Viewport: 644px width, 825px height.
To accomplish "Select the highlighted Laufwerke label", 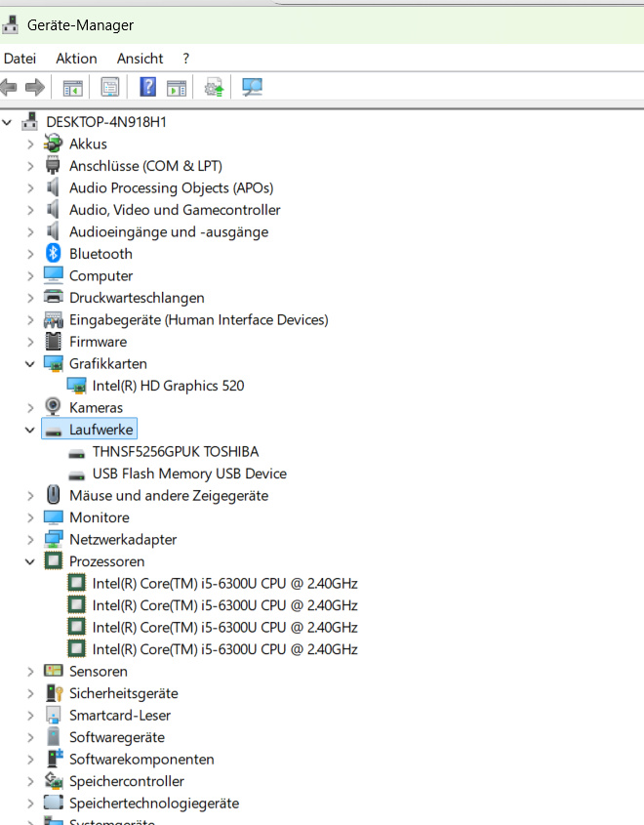I will tap(101, 430).
